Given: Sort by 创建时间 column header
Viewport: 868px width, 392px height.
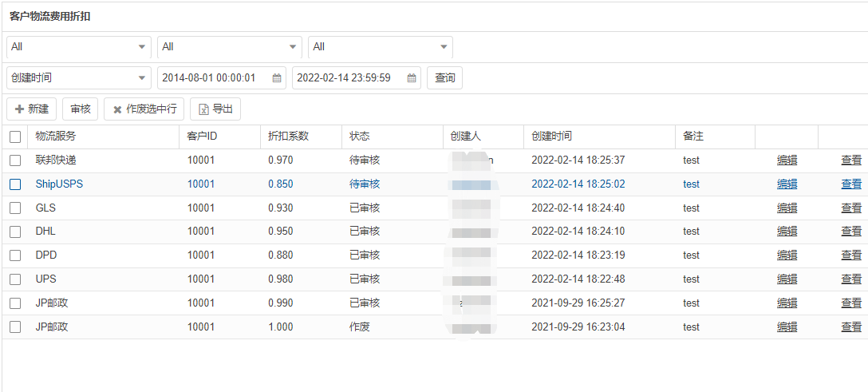Looking at the screenshot, I should click(599, 137).
